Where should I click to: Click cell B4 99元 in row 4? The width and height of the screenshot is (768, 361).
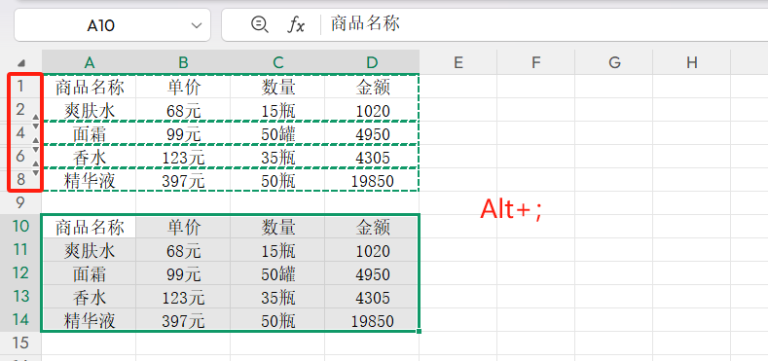point(183,133)
